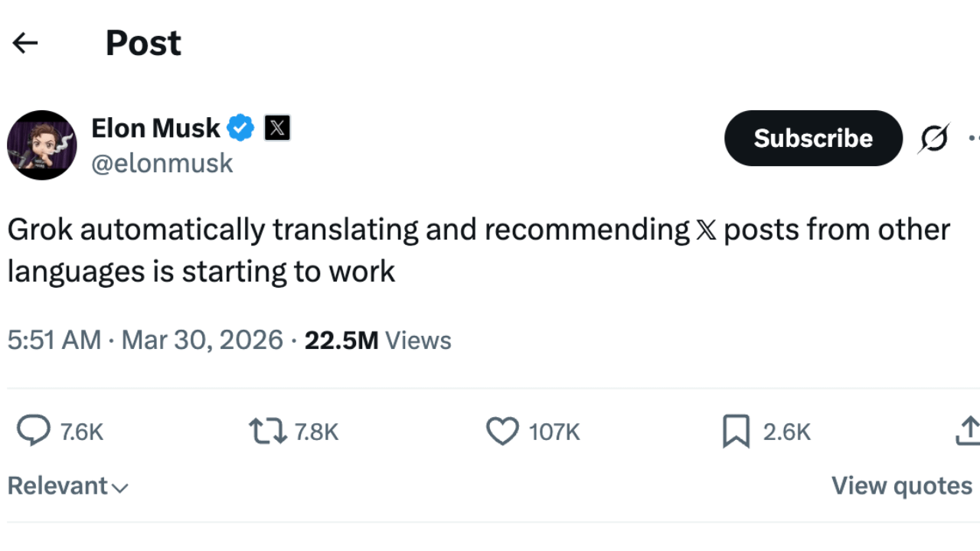Open the @elonmusk handle link
The height and width of the screenshot is (551, 980).
tap(162, 163)
